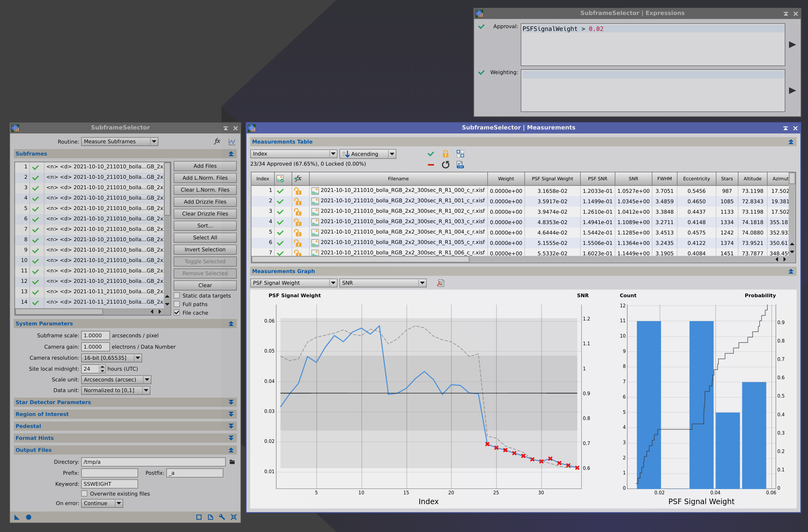Click the Keyword SSWEIGHT input field
Viewport: 808px width, 532px height.
point(109,484)
